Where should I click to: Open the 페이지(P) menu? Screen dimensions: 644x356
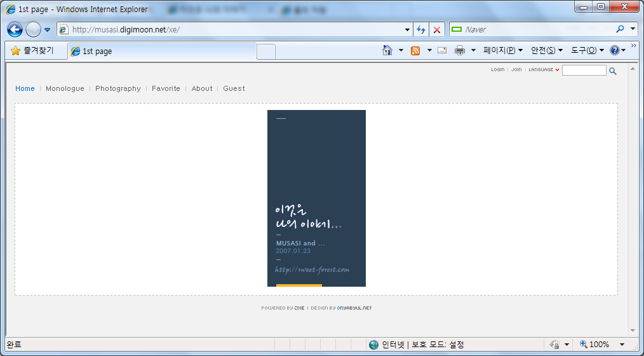point(503,51)
